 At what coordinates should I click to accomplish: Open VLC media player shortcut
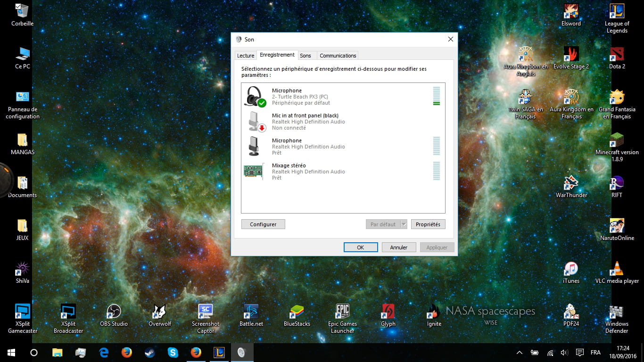[617, 272]
